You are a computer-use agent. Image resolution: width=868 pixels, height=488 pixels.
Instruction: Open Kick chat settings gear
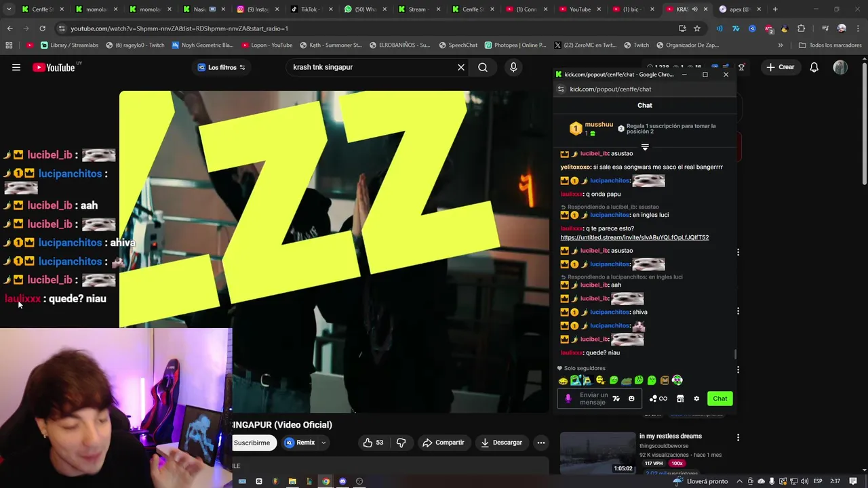coord(696,399)
